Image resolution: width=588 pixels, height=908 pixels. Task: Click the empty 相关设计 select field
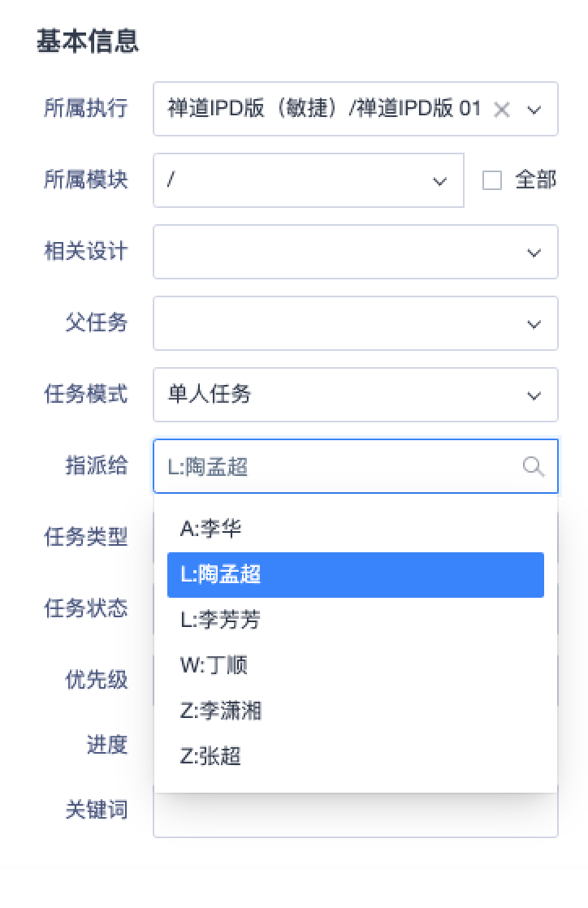(x=355, y=252)
